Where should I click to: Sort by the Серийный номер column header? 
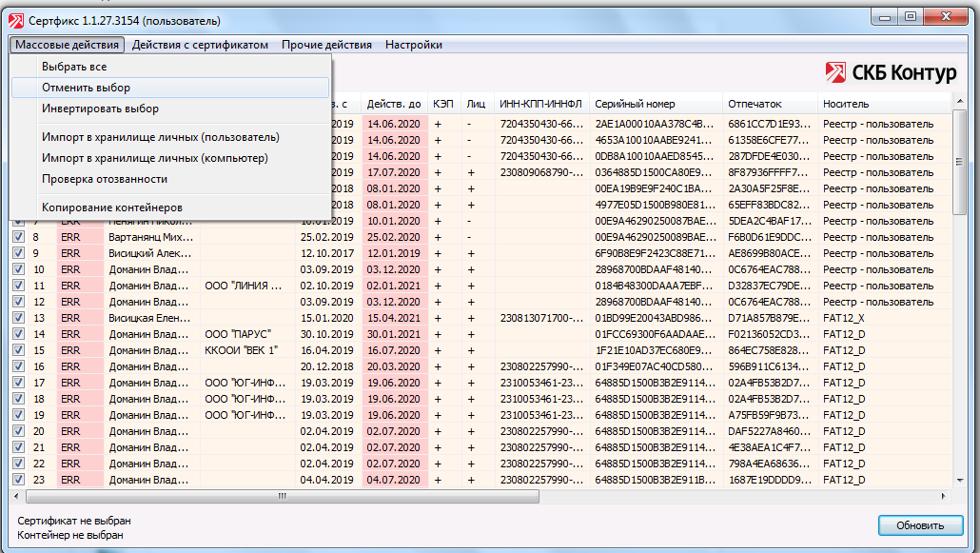[657, 104]
